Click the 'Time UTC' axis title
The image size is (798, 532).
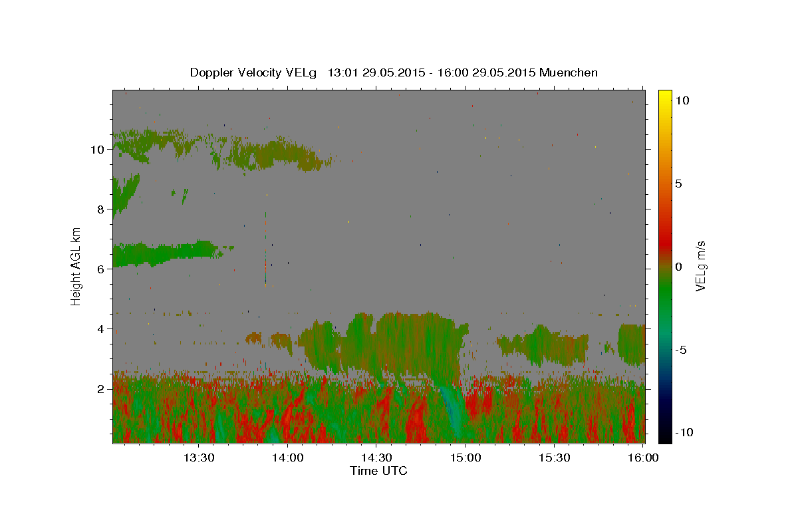[378, 471]
